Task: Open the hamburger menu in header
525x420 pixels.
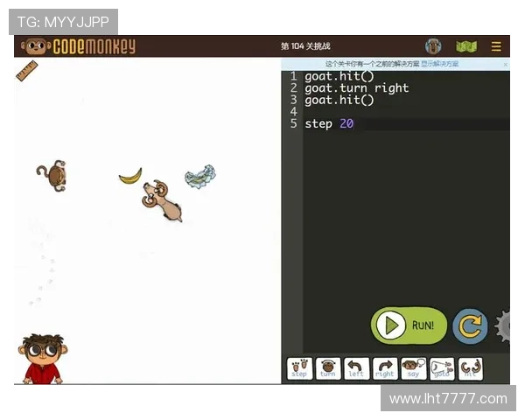Action: tap(496, 46)
